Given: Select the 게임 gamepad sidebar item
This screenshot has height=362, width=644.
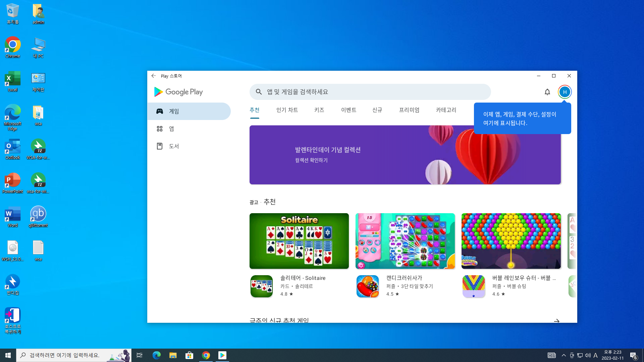Looking at the screenshot, I should pos(189,111).
